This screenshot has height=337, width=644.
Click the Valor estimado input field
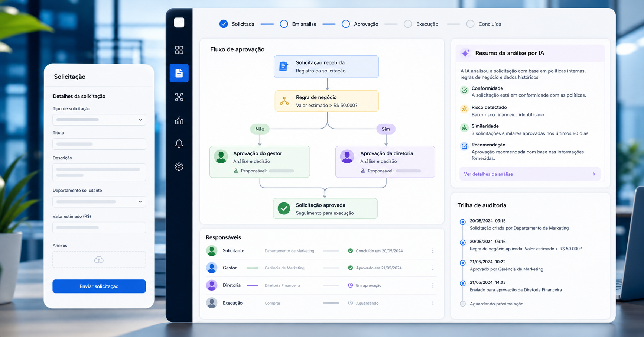click(99, 227)
